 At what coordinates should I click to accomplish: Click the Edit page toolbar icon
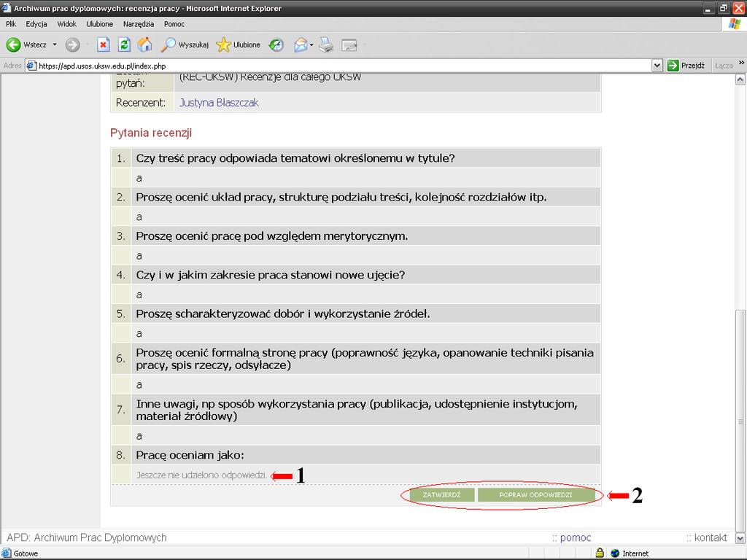349,44
